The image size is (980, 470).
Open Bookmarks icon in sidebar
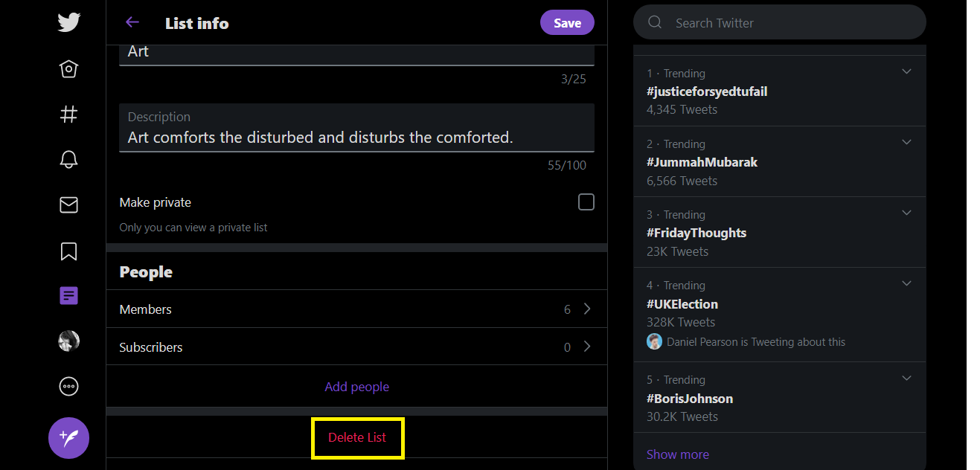[x=68, y=251]
